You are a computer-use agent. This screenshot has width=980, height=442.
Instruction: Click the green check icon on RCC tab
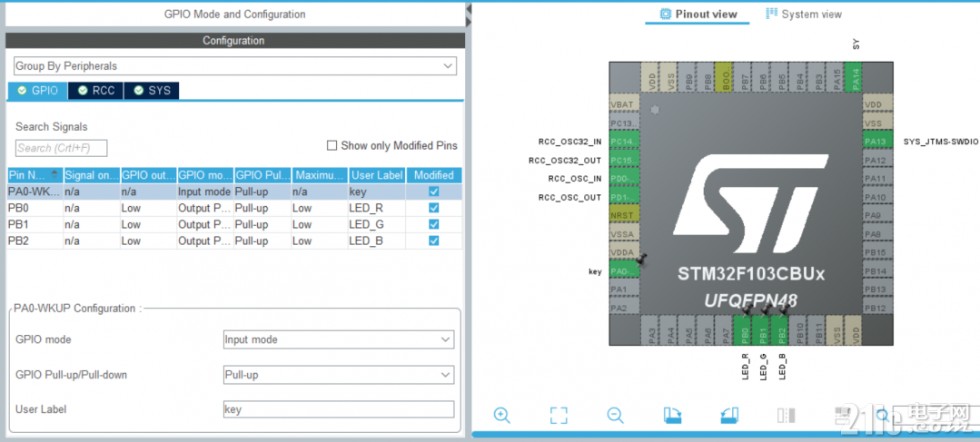(x=83, y=91)
